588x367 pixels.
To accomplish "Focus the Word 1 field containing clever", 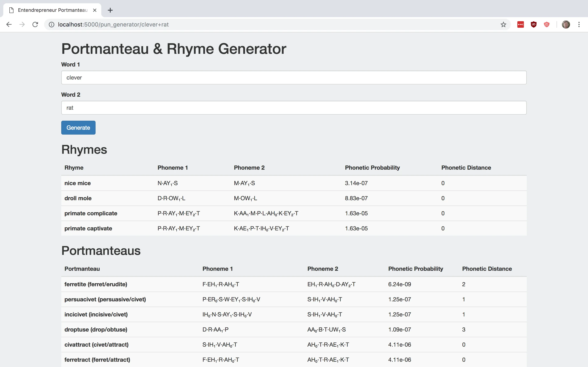I will [x=294, y=78].
